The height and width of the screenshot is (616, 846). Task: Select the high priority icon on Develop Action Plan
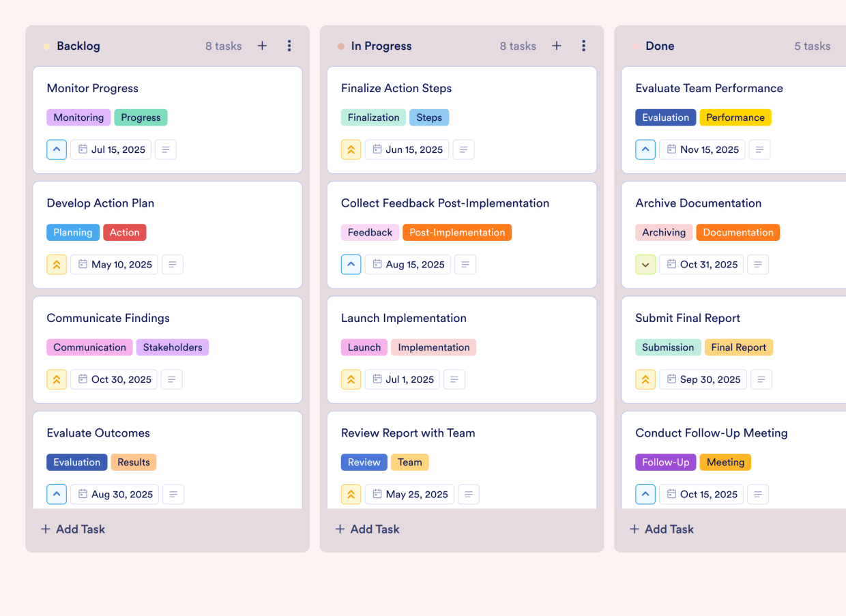point(57,264)
